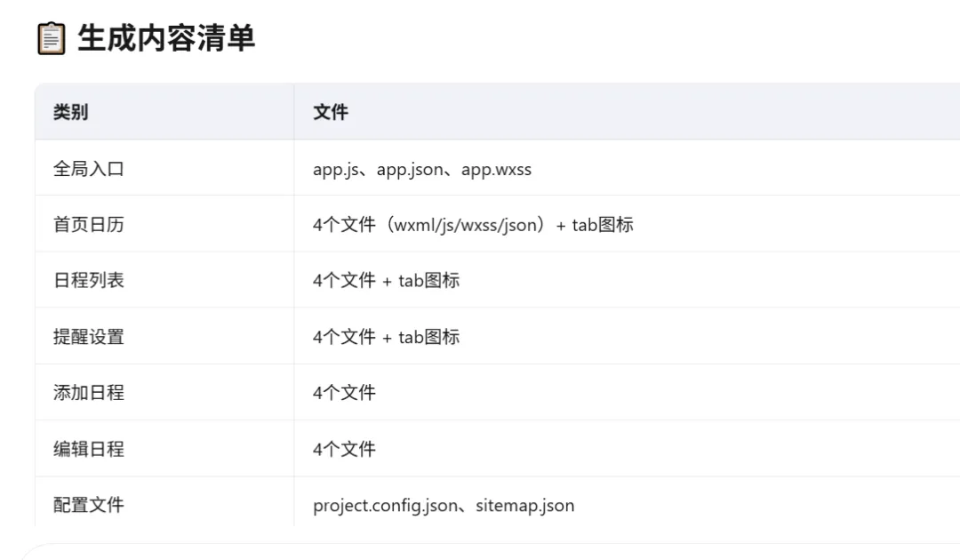Viewport: 960px width, 560px height.
Task: Click the app.wxss file name
Action: [x=497, y=169]
